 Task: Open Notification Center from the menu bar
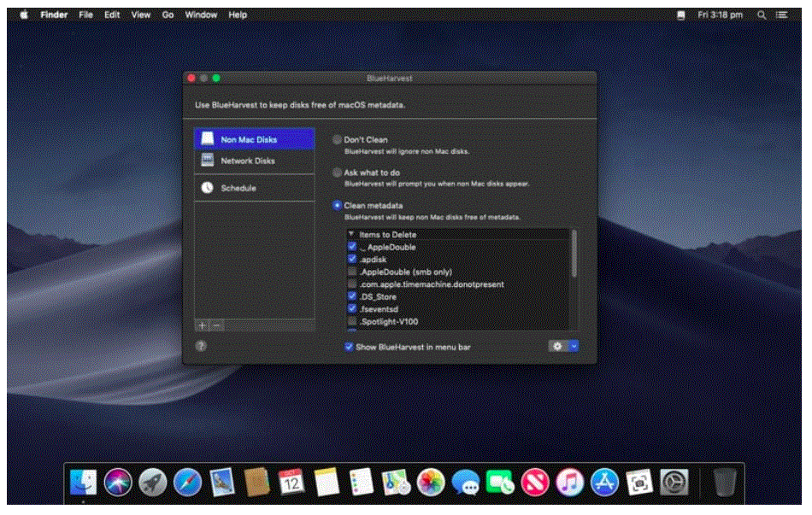point(781,15)
